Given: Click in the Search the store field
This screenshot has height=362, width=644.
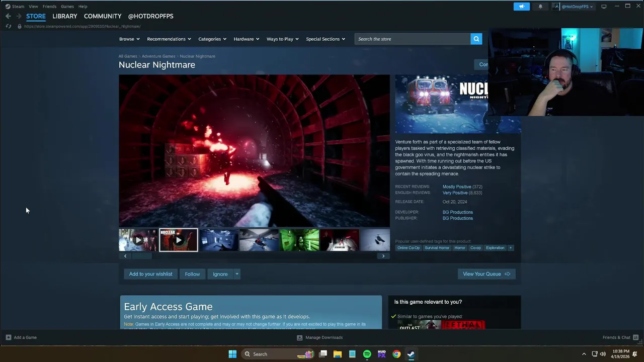Looking at the screenshot, I should pos(413,39).
